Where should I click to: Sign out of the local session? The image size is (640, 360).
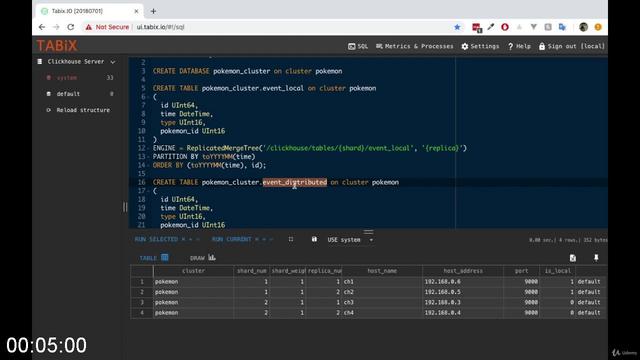click(571, 47)
